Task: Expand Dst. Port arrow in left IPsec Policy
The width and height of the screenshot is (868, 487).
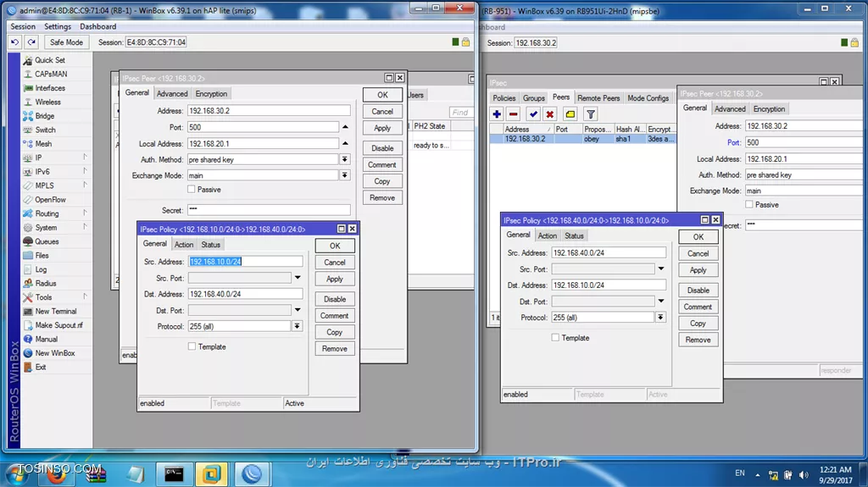Action: 298,310
